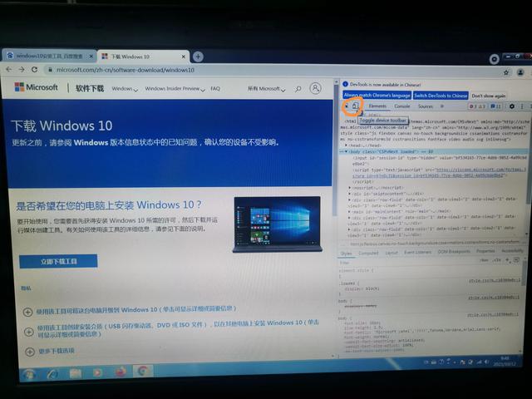This screenshot has height=399, width=532.
Task: Bookmark this page with star icon
Action: (506, 72)
